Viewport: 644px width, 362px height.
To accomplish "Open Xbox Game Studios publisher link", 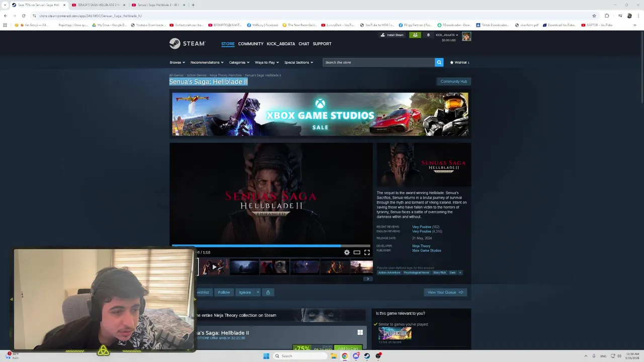I will 427,250.
